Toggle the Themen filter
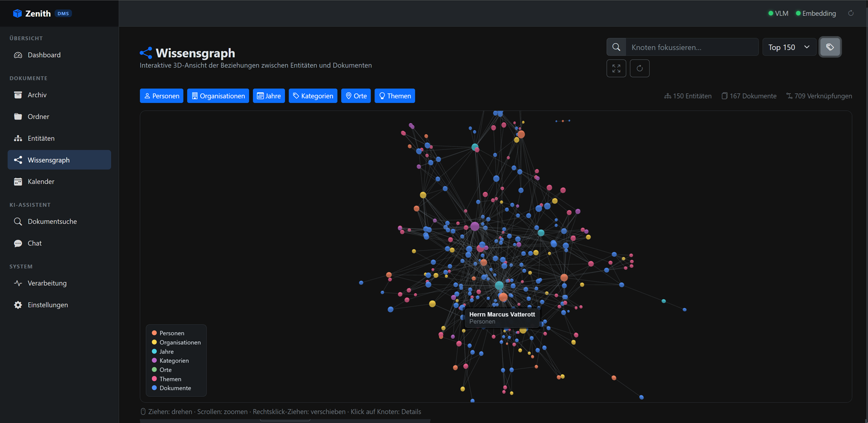868x423 pixels. coord(395,96)
